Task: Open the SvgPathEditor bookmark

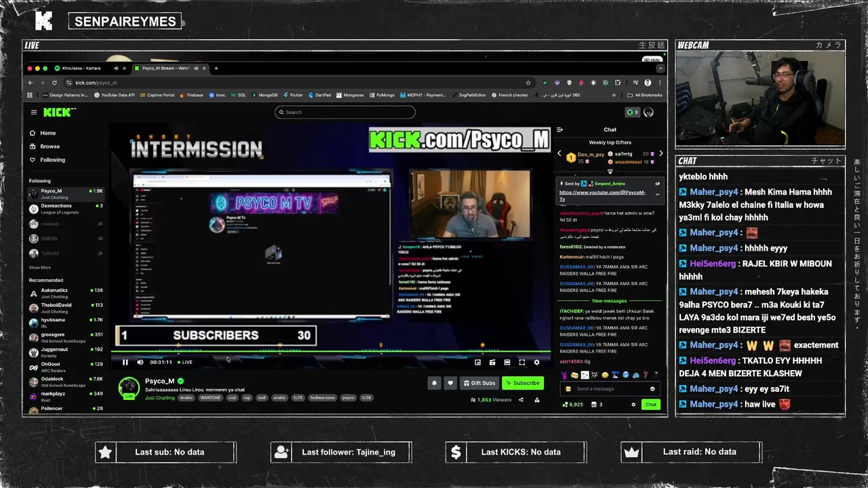Action: pos(469,95)
